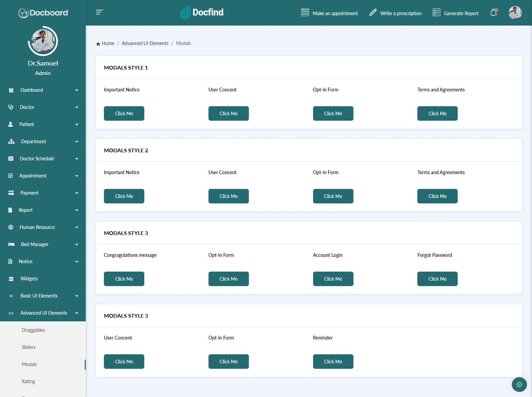Expand the Dashboard menu chevron
Screen dimensions: 532x397
point(77,90)
